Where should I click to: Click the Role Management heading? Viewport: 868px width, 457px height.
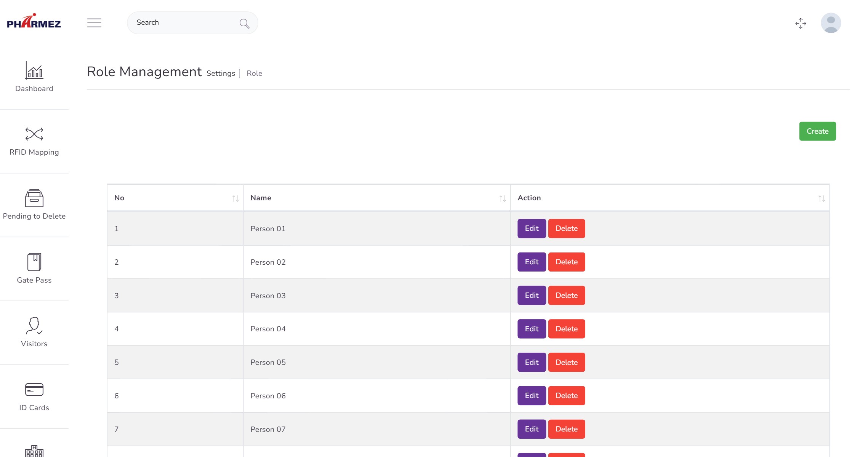tap(144, 72)
